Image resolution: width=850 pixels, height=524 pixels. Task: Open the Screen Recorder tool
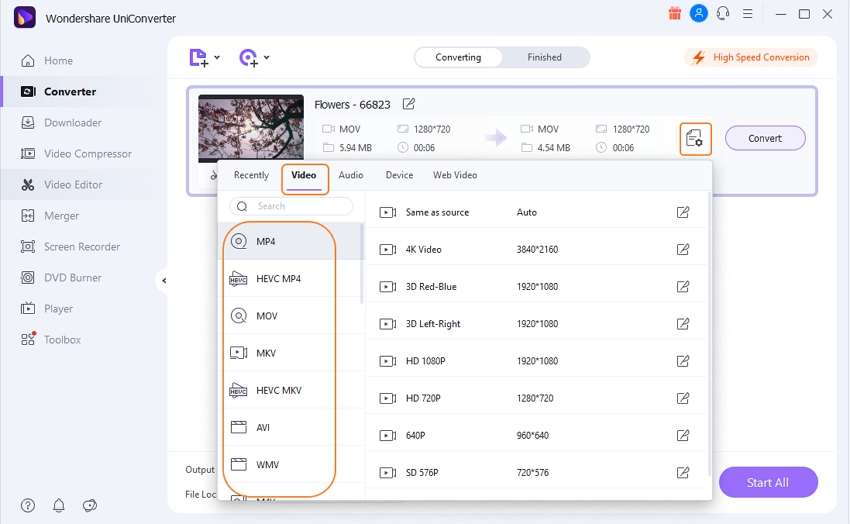[x=70, y=247]
